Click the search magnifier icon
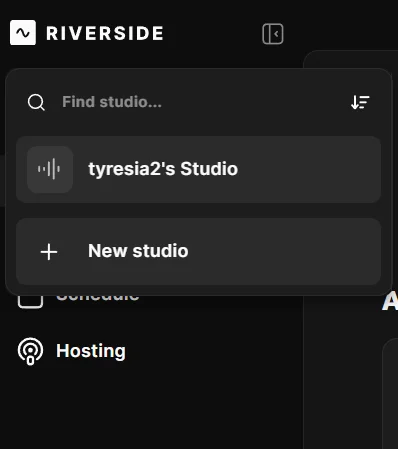This screenshot has height=449, width=398. click(x=36, y=102)
